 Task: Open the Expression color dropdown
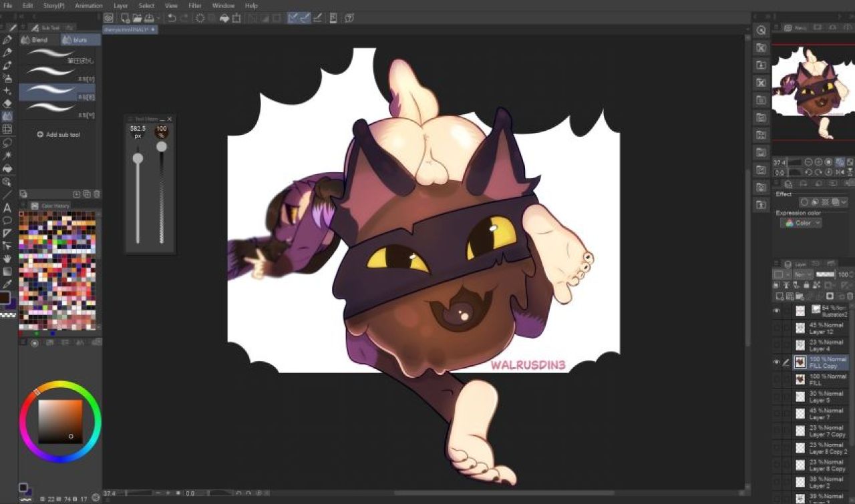click(x=800, y=223)
